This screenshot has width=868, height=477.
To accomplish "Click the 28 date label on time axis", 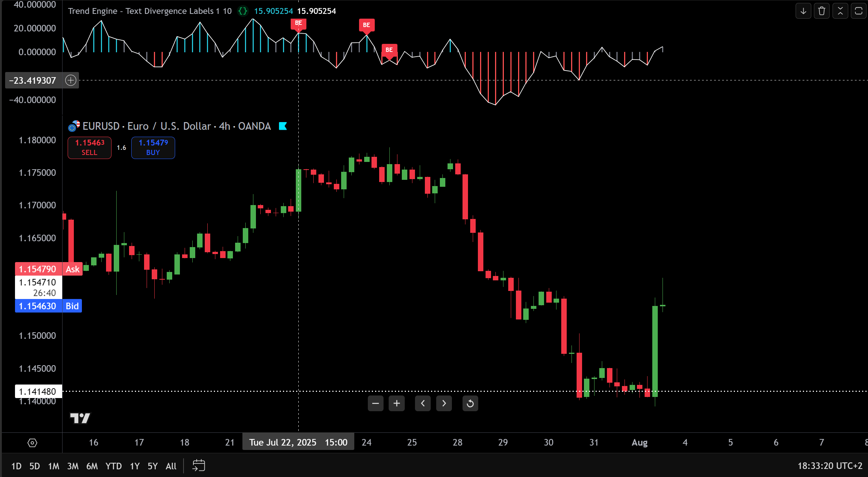I will point(457,442).
